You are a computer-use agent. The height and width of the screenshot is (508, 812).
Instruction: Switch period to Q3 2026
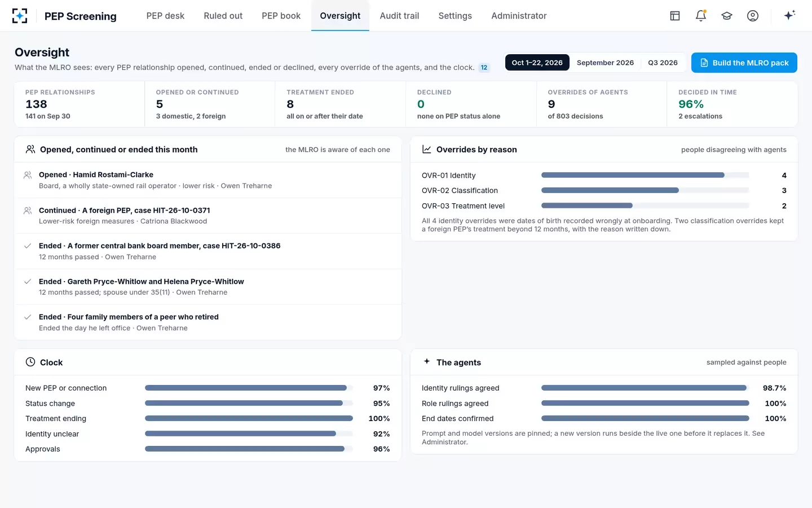point(663,63)
